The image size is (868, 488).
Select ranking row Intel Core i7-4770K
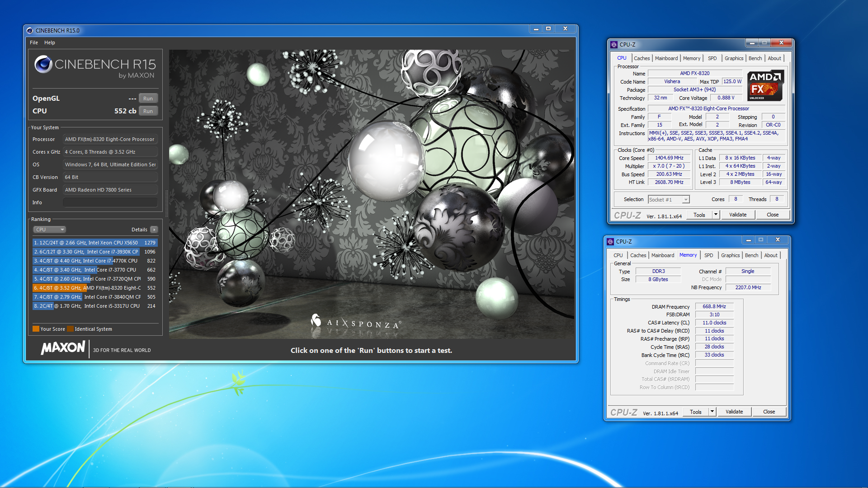click(95, 261)
